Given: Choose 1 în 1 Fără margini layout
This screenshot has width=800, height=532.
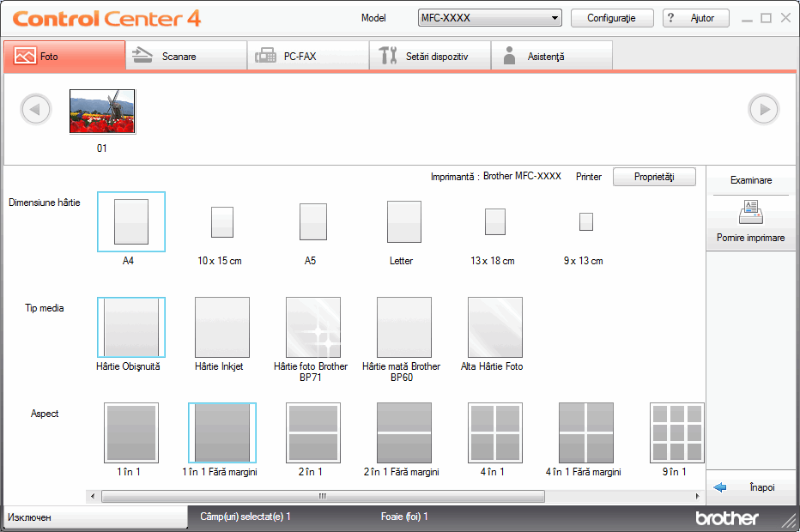Looking at the screenshot, I should [x=222, y=433].
